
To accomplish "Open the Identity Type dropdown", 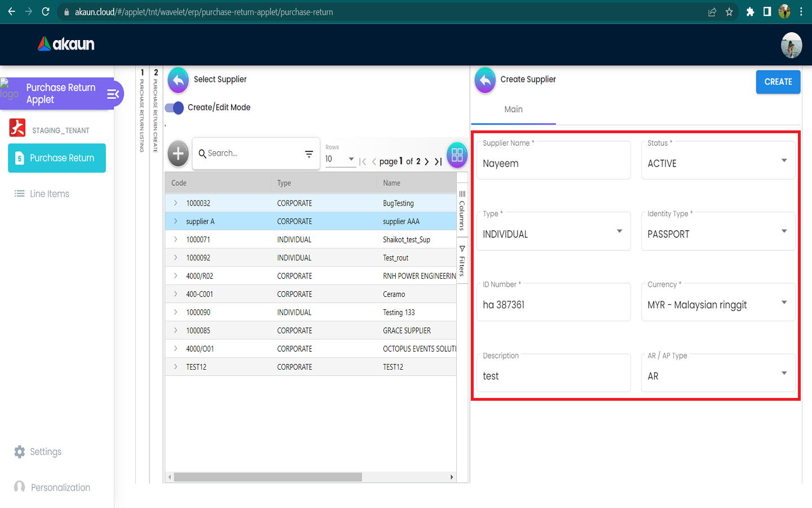I will click(718, 234).
